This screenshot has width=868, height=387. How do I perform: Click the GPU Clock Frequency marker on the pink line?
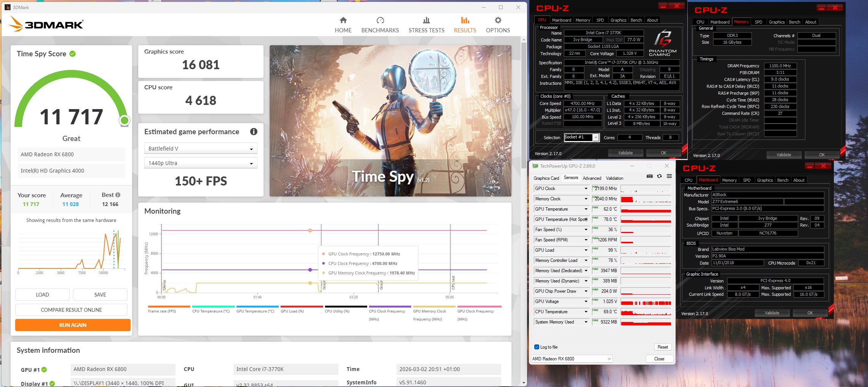[x=310, y=230]
